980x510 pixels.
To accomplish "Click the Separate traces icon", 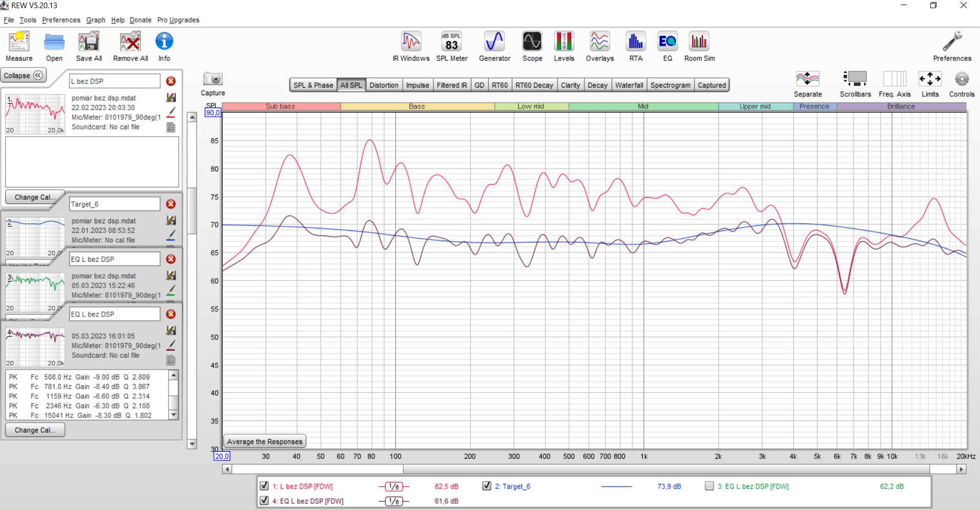I will 808,79.
